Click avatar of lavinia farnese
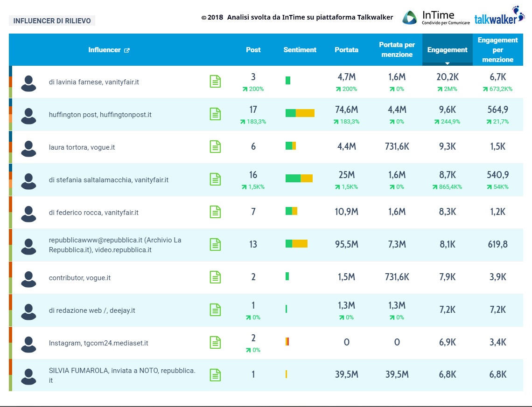Viewport: 532px width, 407px height. 28,83
